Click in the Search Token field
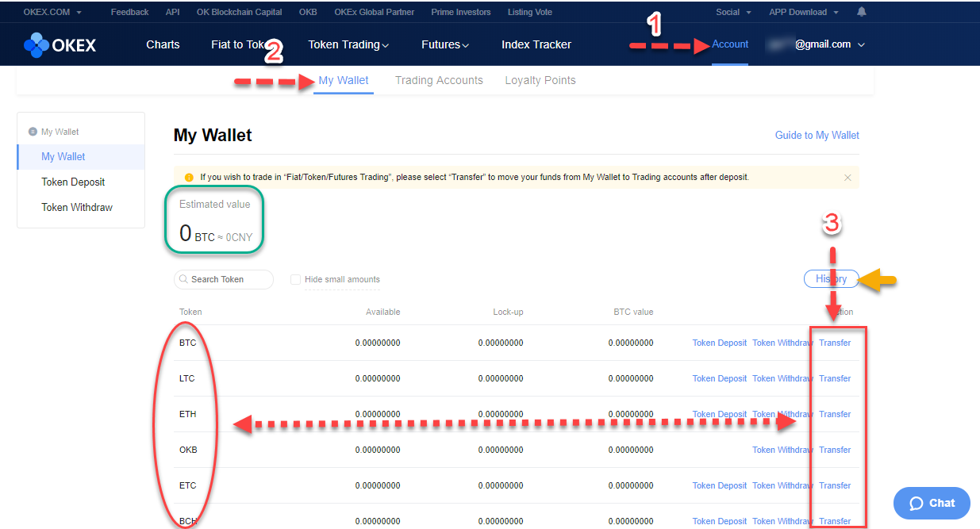 (224, 279)
